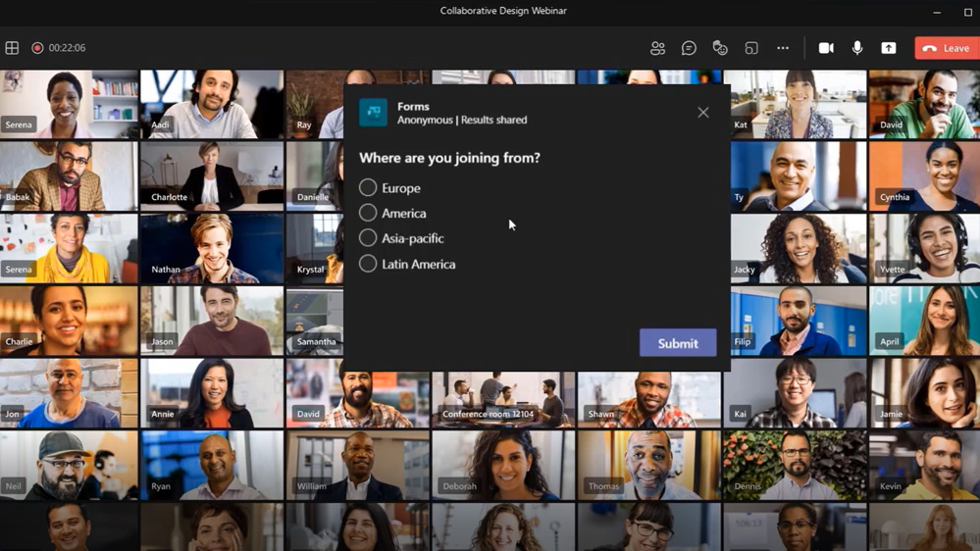Screen dimensions: 980x551
Task: Click Shawn's video thumbnail
Action: coord(648,400)
